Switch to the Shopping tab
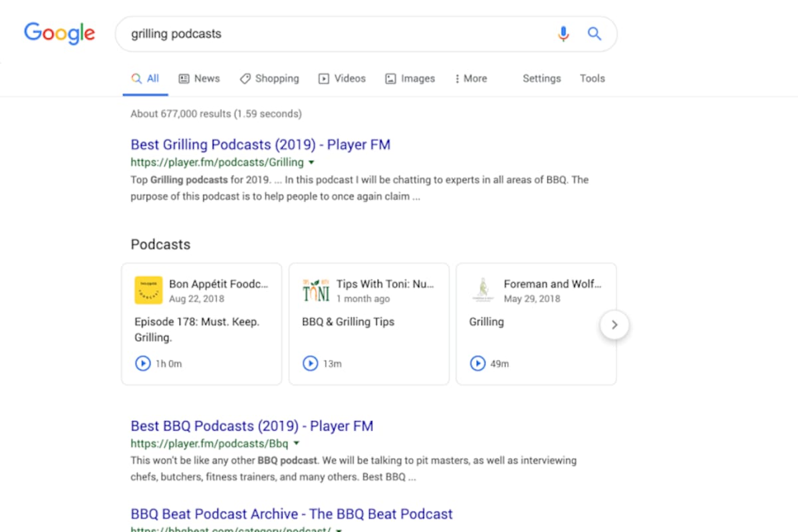 coord(269,78)
